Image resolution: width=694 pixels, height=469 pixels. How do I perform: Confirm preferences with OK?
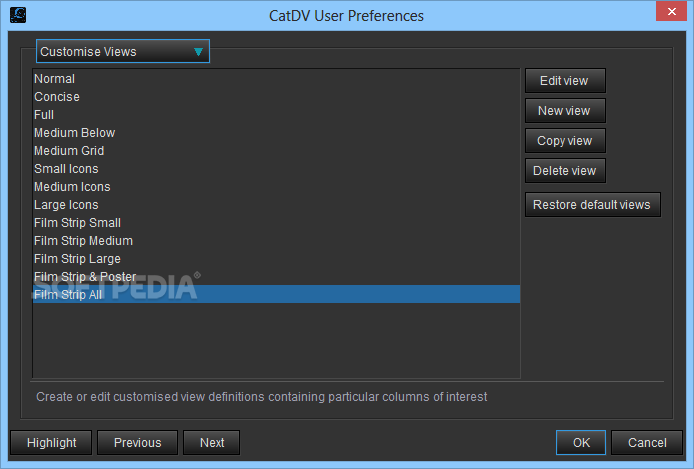[x=581, y=442]
